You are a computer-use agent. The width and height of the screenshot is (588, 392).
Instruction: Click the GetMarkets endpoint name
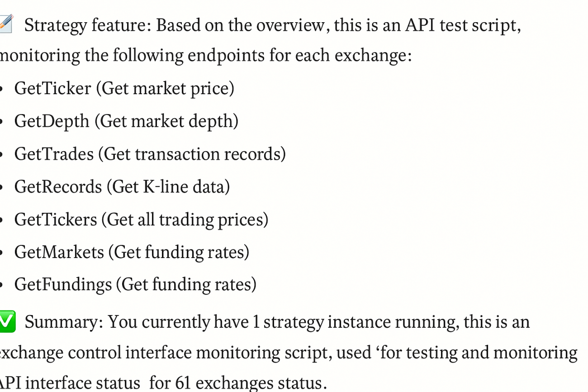point(59,252)
